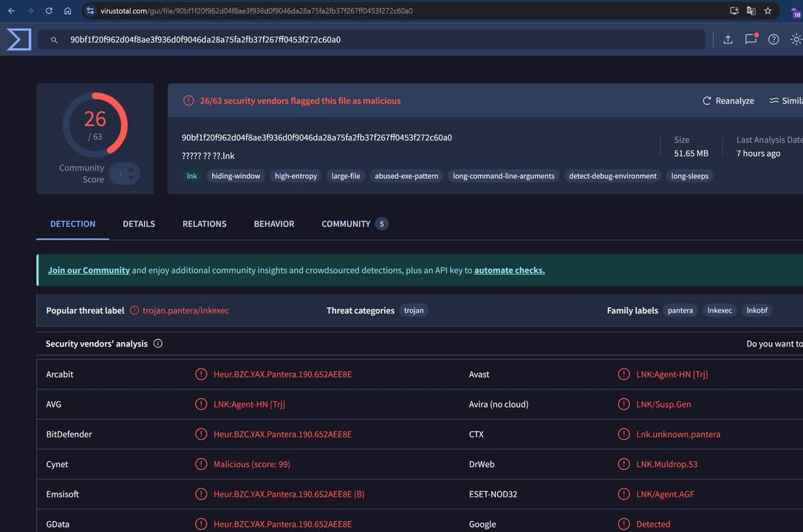Click the pantera family label chip
Screen dimensions: 803x532
click(x=680, y=310)
